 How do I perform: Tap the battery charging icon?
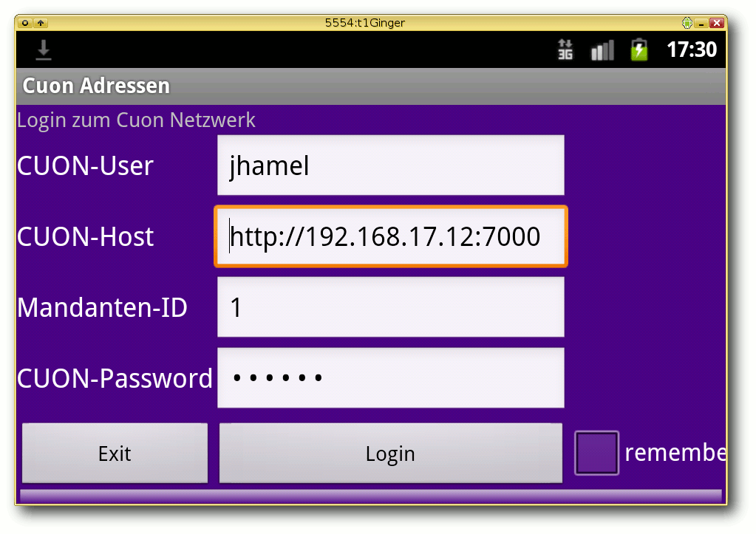[x=638, y=49]
